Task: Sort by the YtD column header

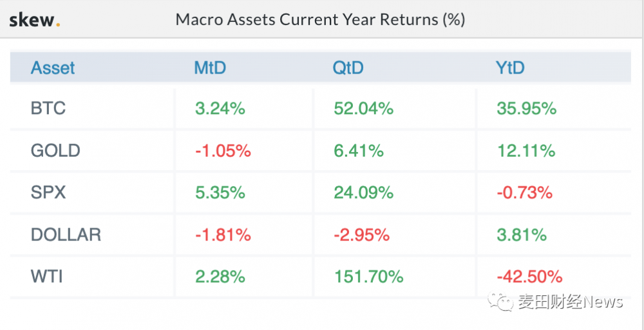Action: [x=511, y=68]
